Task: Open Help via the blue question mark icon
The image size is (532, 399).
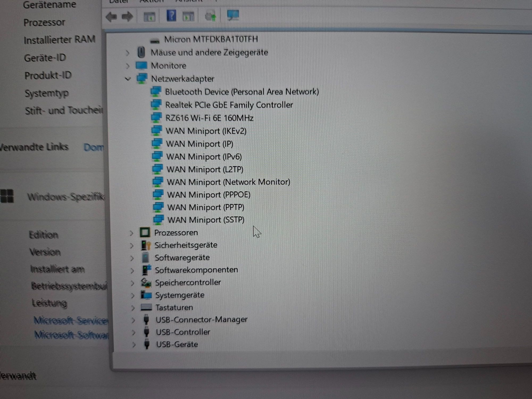Action: tap(171, 15)
